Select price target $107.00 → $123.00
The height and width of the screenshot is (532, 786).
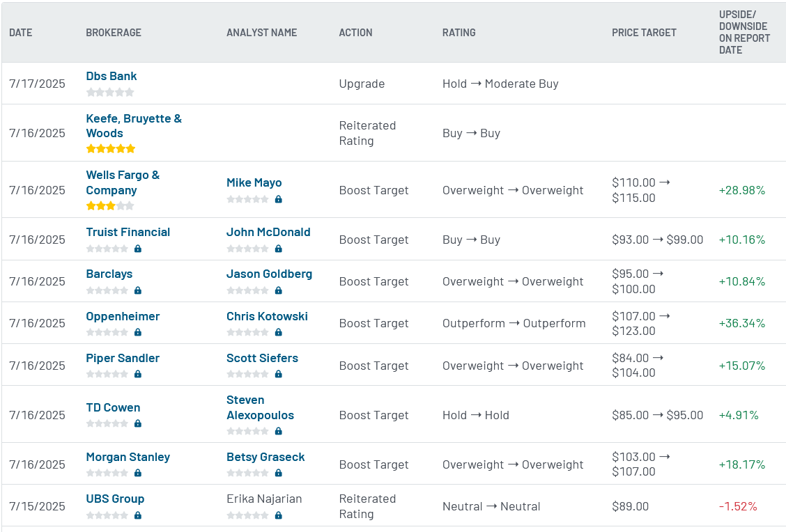pos(641,324)
